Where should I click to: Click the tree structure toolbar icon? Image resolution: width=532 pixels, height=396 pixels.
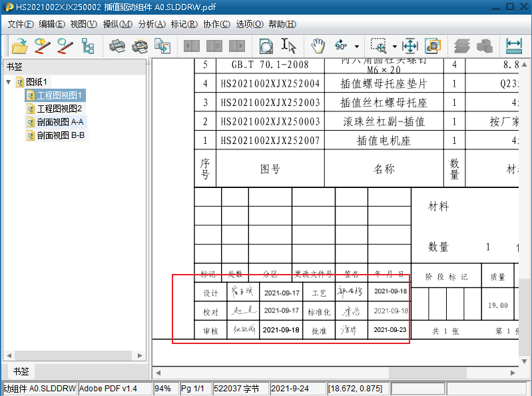pos(88,46)
